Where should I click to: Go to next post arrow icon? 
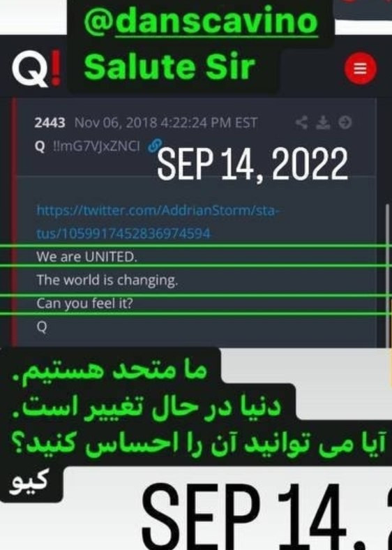pyautogui.click(x=345, y=122)
